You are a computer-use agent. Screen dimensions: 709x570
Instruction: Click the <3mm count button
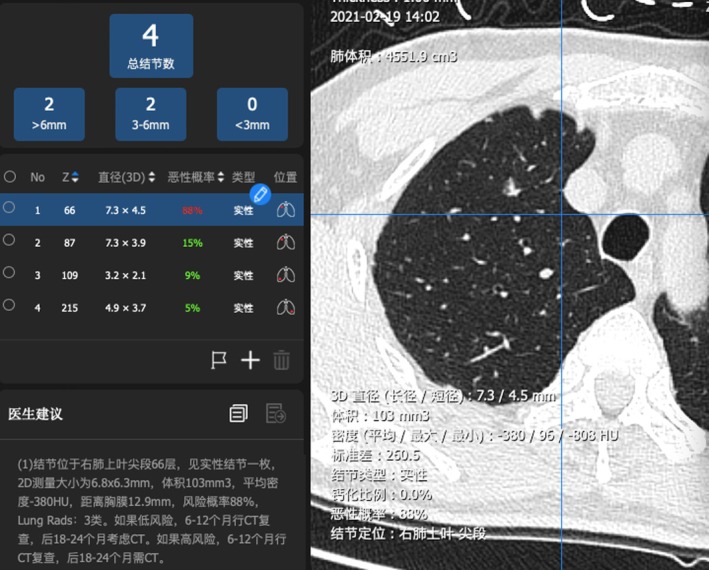pos(252,114)
